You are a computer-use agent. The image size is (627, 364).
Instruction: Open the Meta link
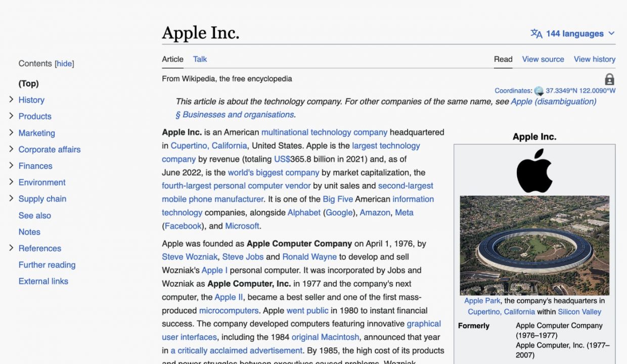tap(404, 213)
